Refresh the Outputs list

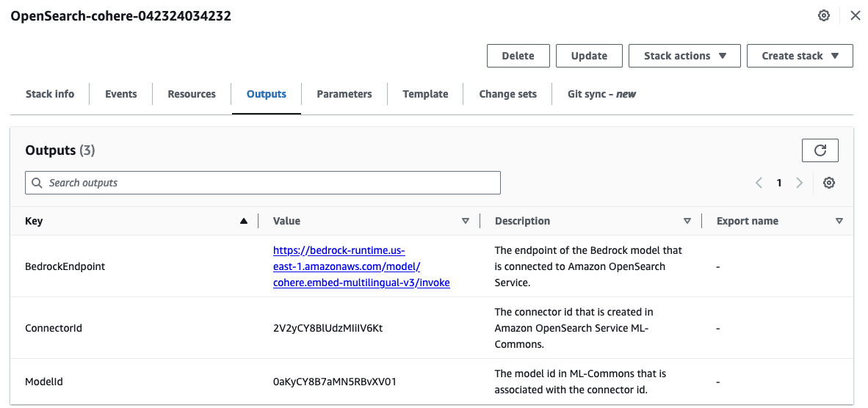(x=820, y=150)
